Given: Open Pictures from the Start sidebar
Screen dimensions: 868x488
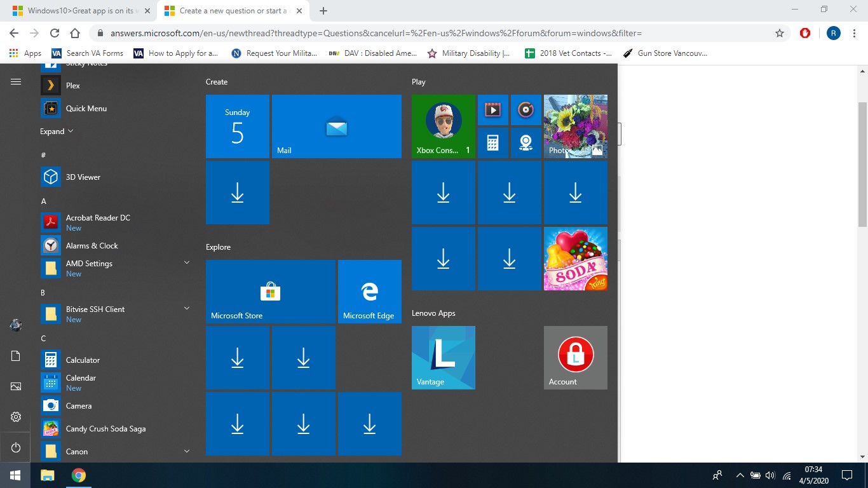Looking at the screenshot, I should click(x=16, y=386).
